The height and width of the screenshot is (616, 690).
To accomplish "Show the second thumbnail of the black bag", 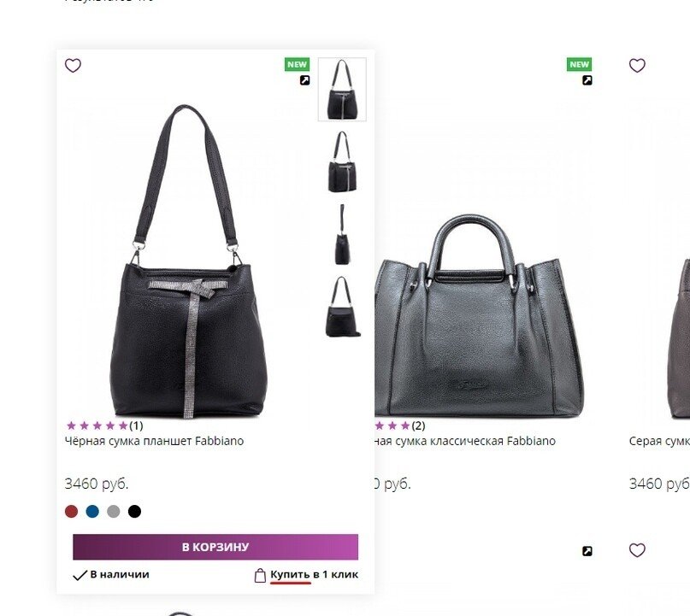I will coord(342,161).
